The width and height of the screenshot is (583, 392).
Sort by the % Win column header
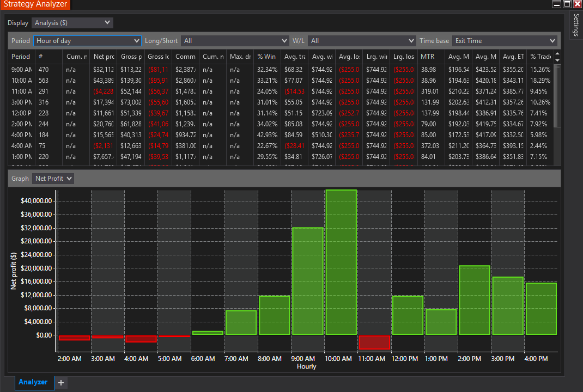pos(267,57)
